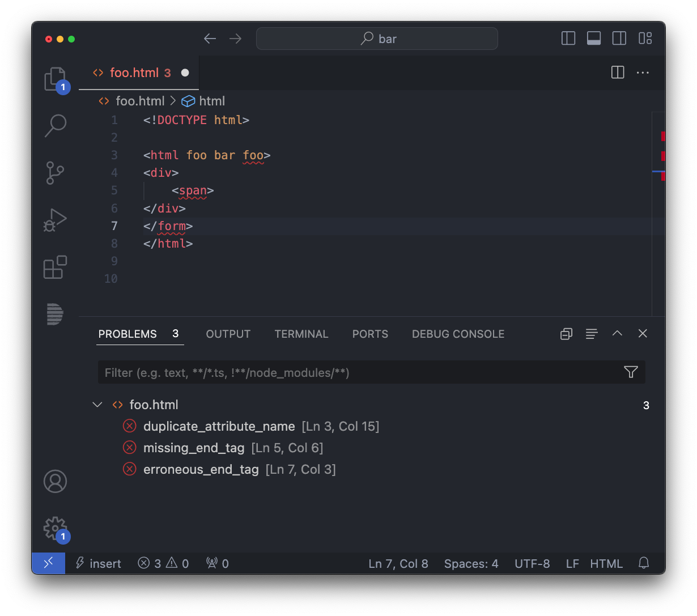Toggle the bottom panel layout icon
Screen dimensions: 697x616
pyautogui.click(x=594, y=38)
